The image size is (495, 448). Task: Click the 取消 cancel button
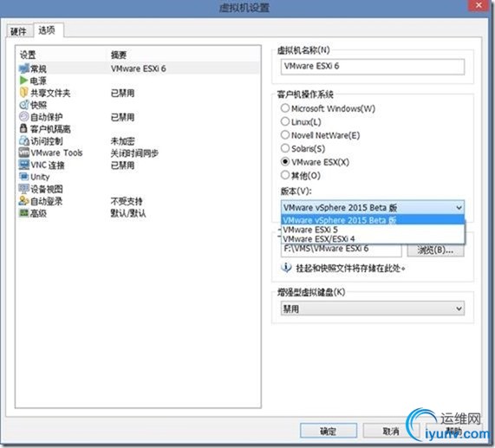click(x=391, y=431)
